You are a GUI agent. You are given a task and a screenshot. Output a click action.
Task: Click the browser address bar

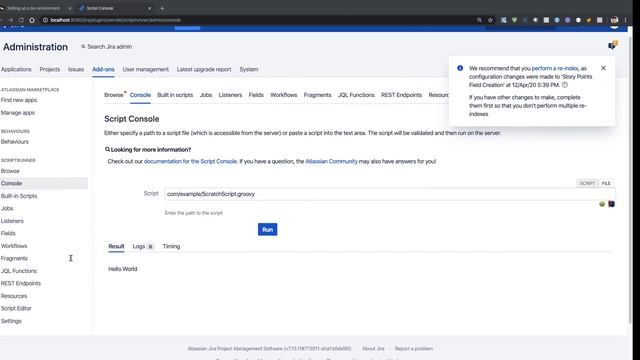click(257, 20)
